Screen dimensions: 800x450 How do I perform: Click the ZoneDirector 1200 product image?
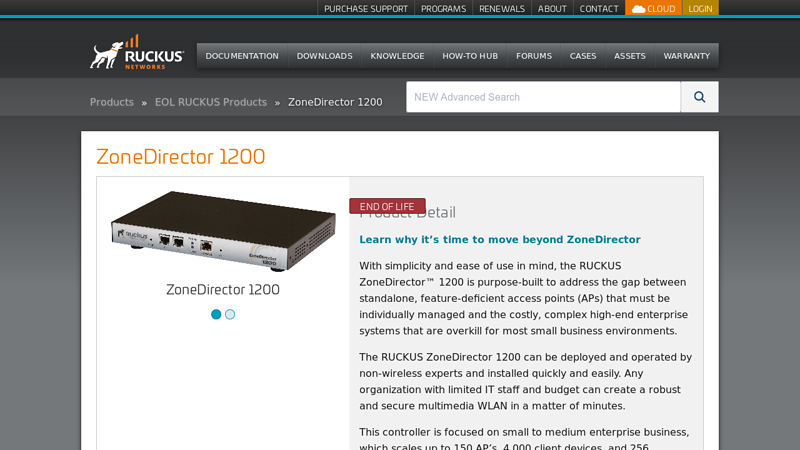[223, 231]
